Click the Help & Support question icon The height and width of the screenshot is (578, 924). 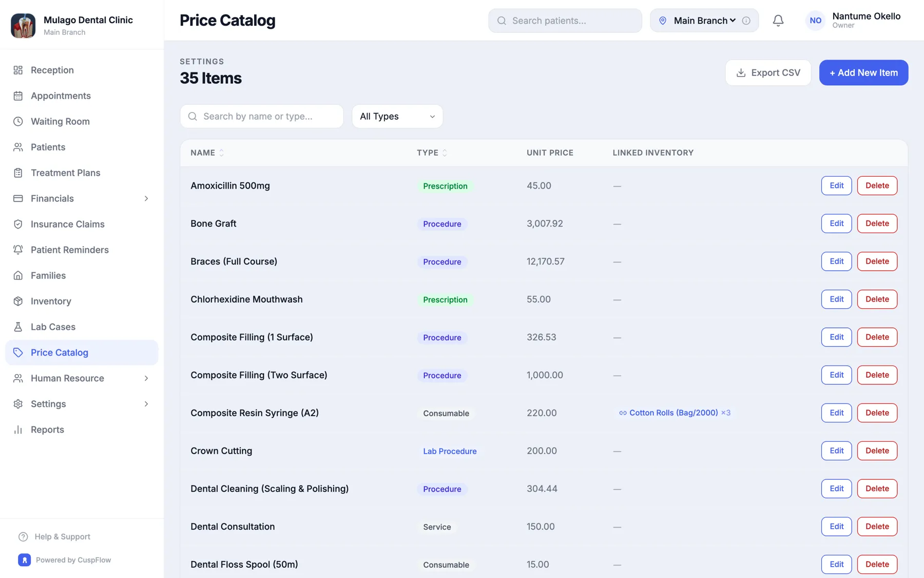pyautogui.click(x=23, y=537)
